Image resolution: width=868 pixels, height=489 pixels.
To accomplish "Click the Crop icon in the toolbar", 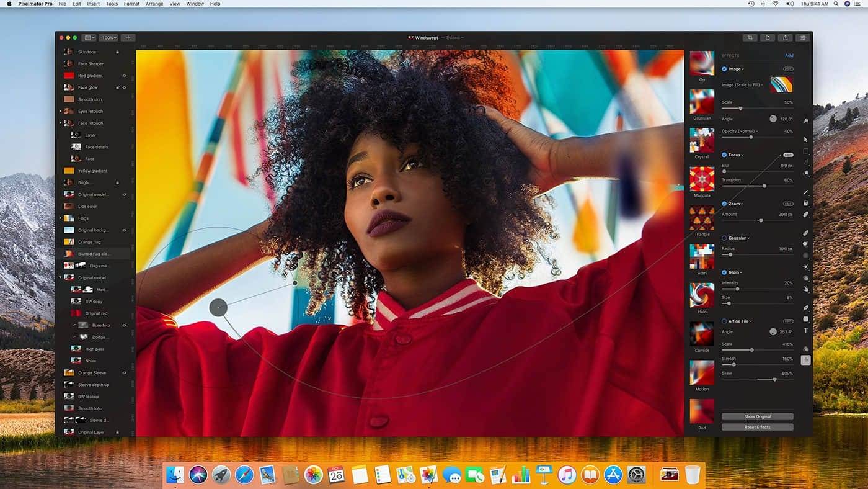I will tap(750, 38).
